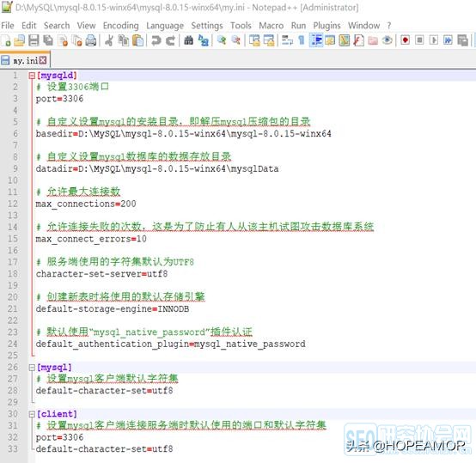The image size is (476, 463).
Task: Click the Close All documents icon
Action: point(76,40)
